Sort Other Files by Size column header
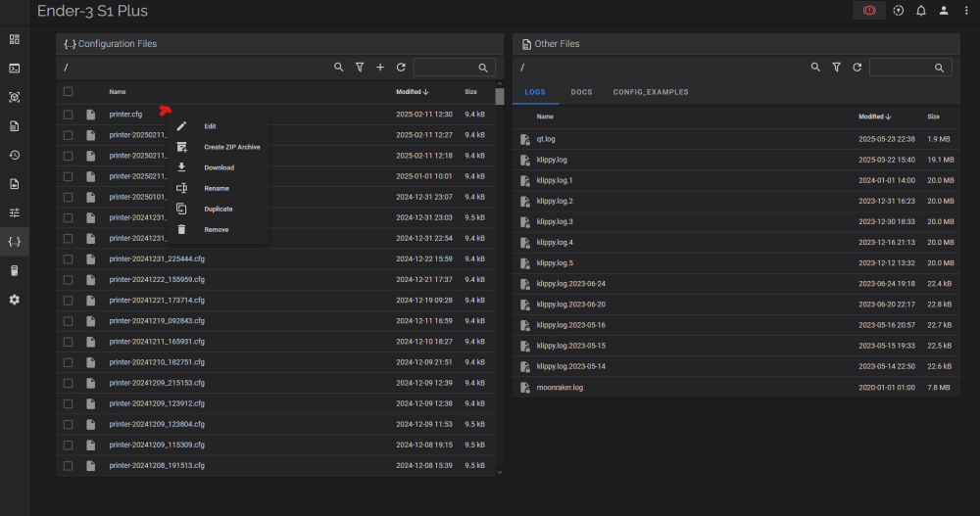980x516 pixels. coord(933,117)
